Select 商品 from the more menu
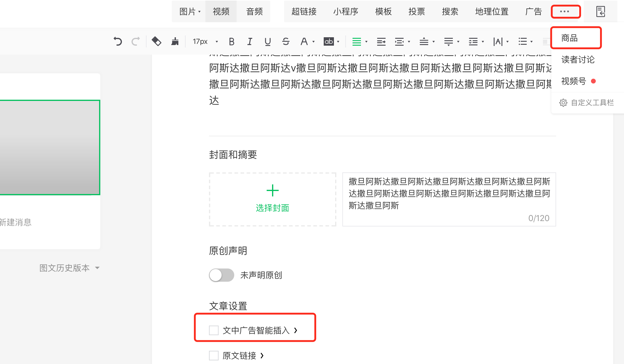 coord(570,38)
